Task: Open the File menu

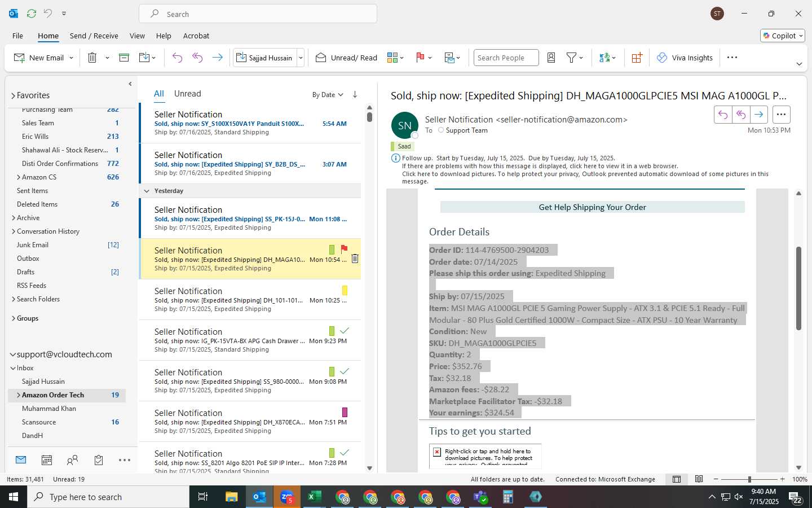Action: 17,36
